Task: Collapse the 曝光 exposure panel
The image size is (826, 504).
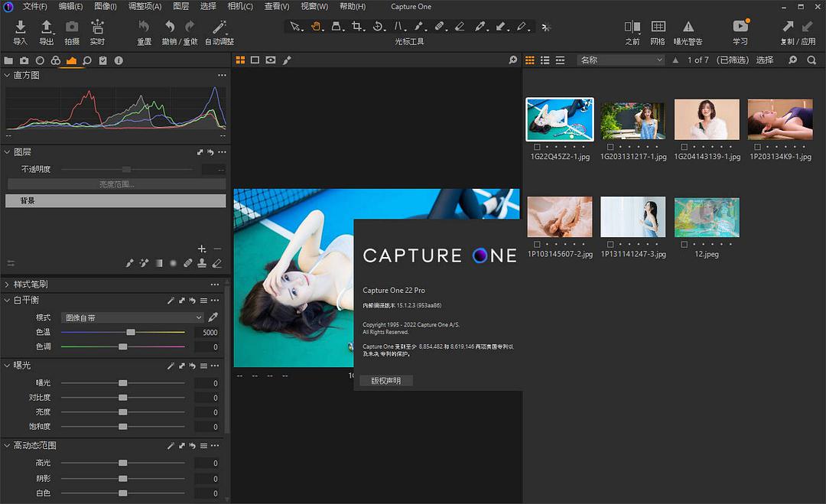Action: pyautogui.click(x=7, y=365)
